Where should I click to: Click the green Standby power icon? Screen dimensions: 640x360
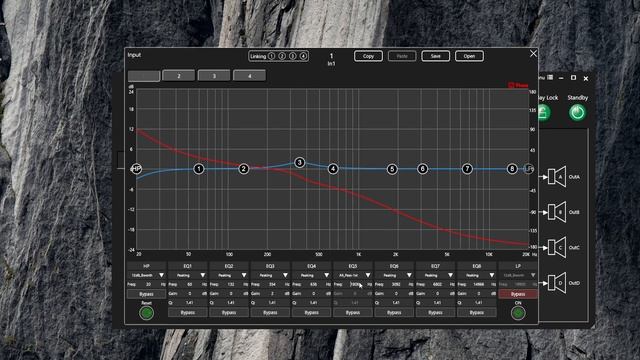point(577,112)
